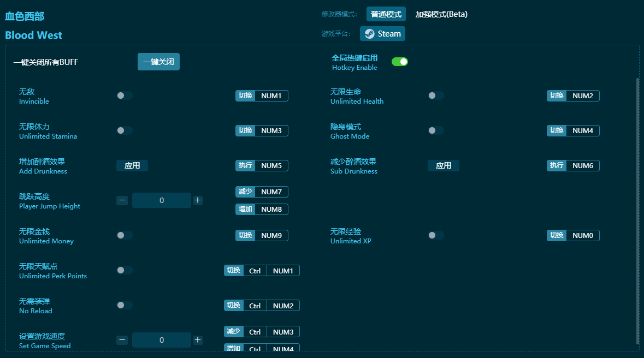Viewport: 644px width, 358px height.
Task: Enable Unlimited Health toggle
Action: (x=435, y=96)
